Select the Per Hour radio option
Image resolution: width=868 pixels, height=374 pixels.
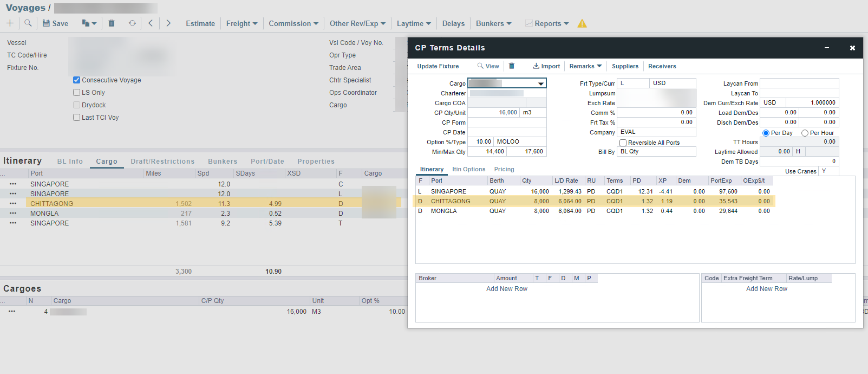pos(805,133)
